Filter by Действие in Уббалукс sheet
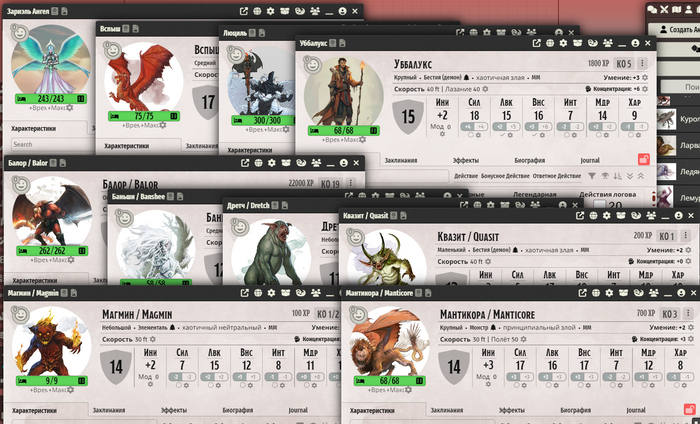Image resolution: width=700 pixels, height=424 pixels. point(466,176)
